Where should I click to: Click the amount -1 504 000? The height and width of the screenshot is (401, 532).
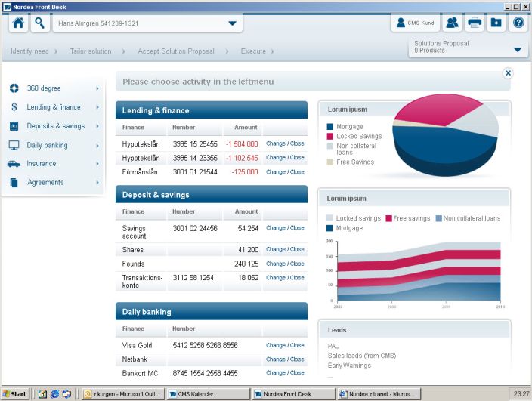coord(242,144)
